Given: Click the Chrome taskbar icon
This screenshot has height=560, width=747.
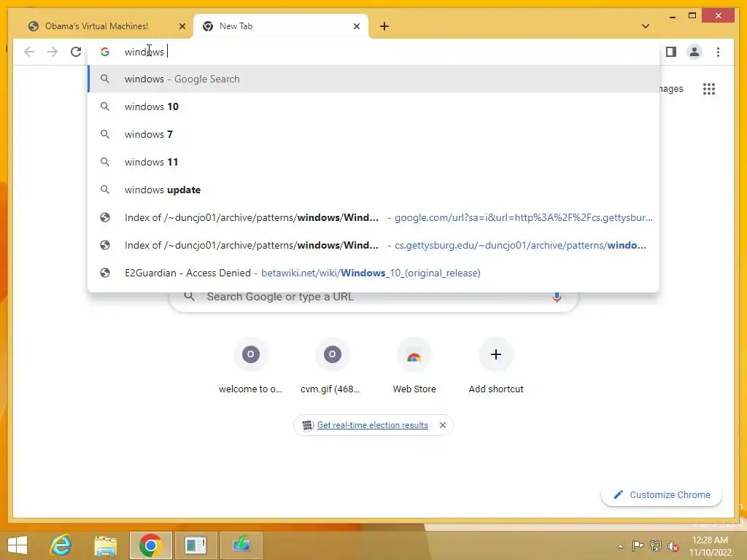Looking at the screenshot, I should (x=150, y=545).
